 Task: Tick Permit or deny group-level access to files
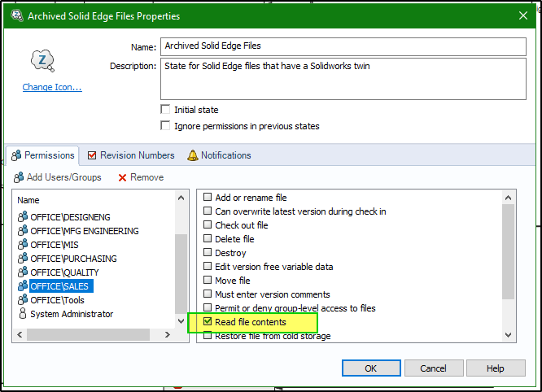click(x=208, y=307)
